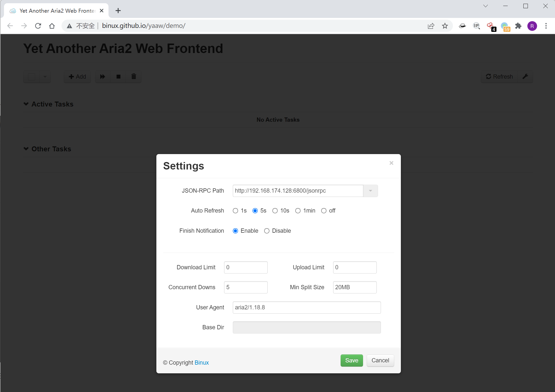
Task: Click the trash delete tasks icon
Action: pyautogui.click(x=134, y=77)
